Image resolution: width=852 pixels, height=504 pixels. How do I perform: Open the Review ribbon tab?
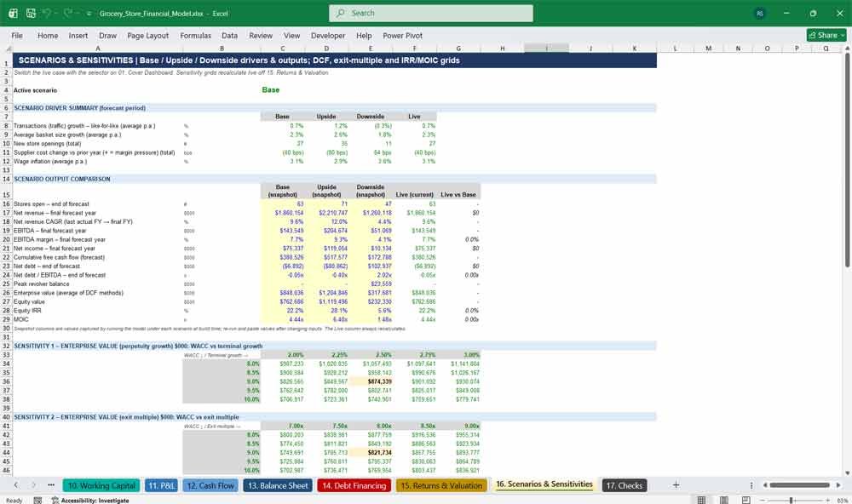pyautogui.click(x=261, y=35)
